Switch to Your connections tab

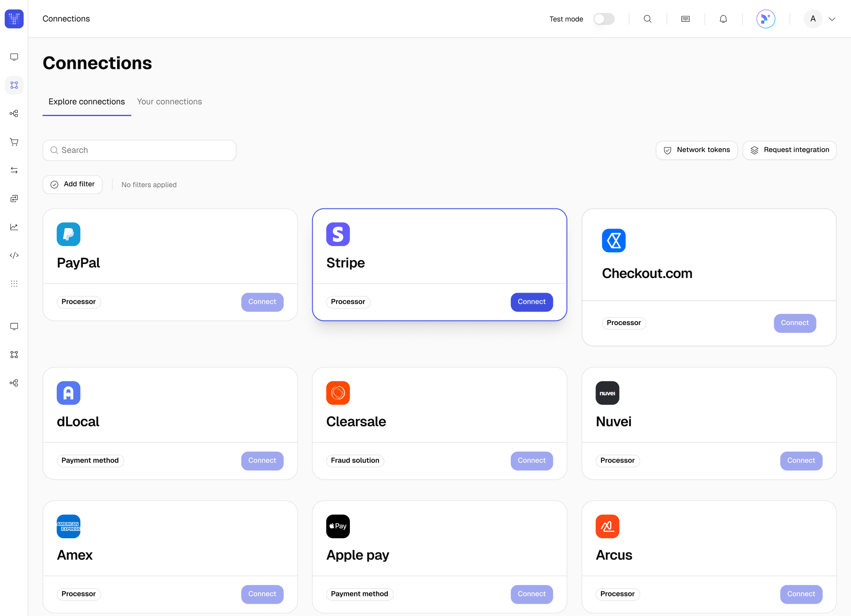pyautogui.click(x=169, y=102)
